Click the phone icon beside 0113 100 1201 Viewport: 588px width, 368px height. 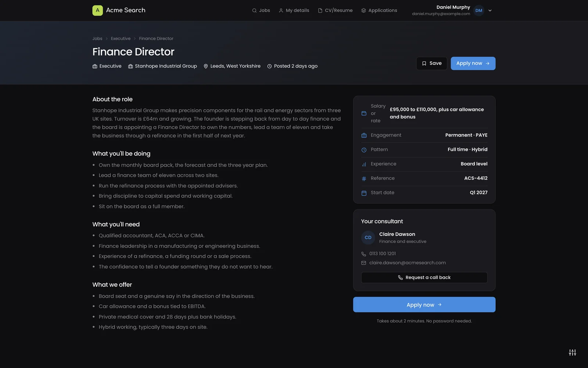click(x=363, y=254)
